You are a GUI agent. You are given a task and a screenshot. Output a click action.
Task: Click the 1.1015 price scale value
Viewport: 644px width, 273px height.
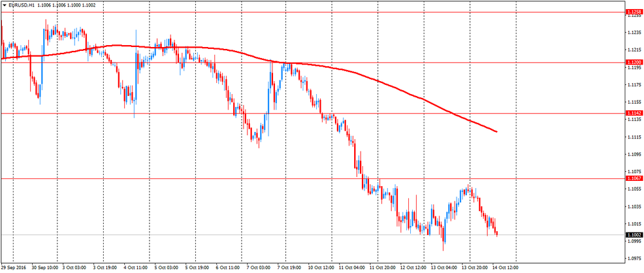(633, 224)
